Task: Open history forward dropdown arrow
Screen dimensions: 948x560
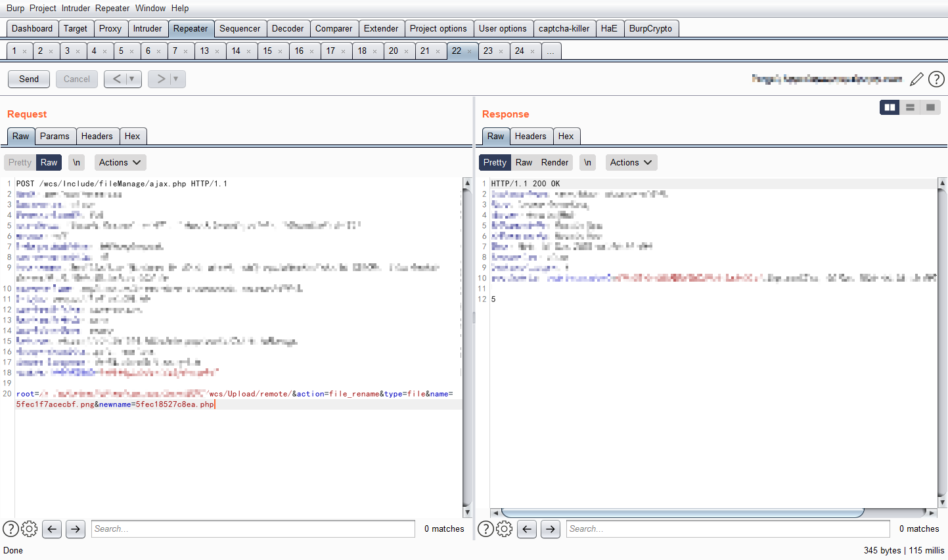Action: [x=176, y=79]
